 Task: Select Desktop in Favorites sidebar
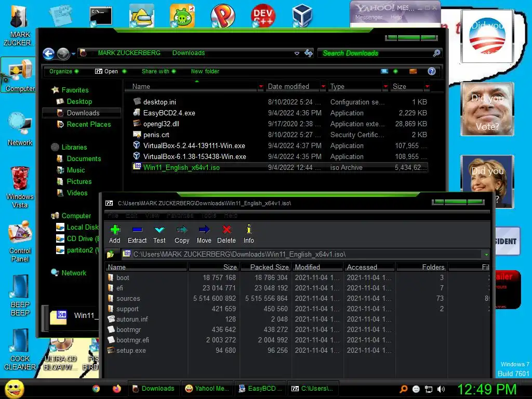tap(79, 101)
